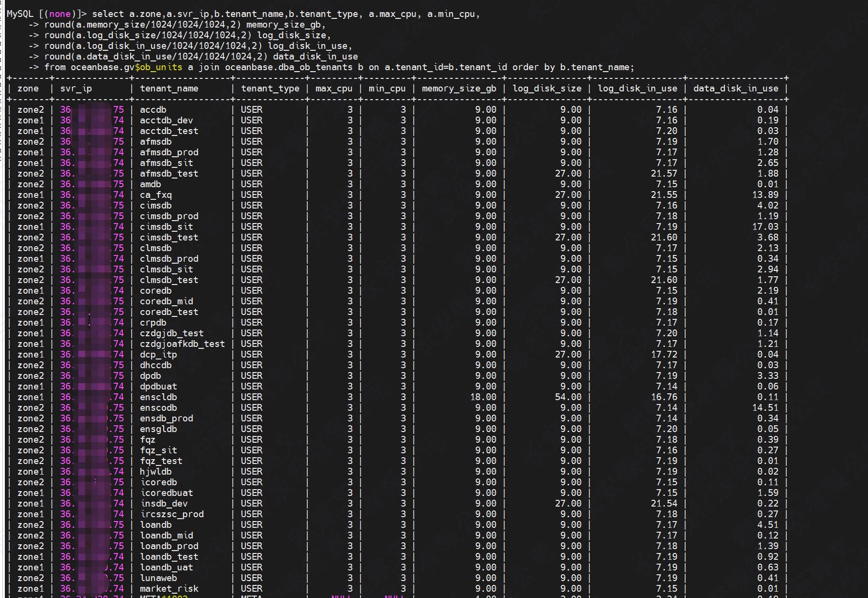Select the 17.03 data disk value
868x598 pixels.
(765, 227)
